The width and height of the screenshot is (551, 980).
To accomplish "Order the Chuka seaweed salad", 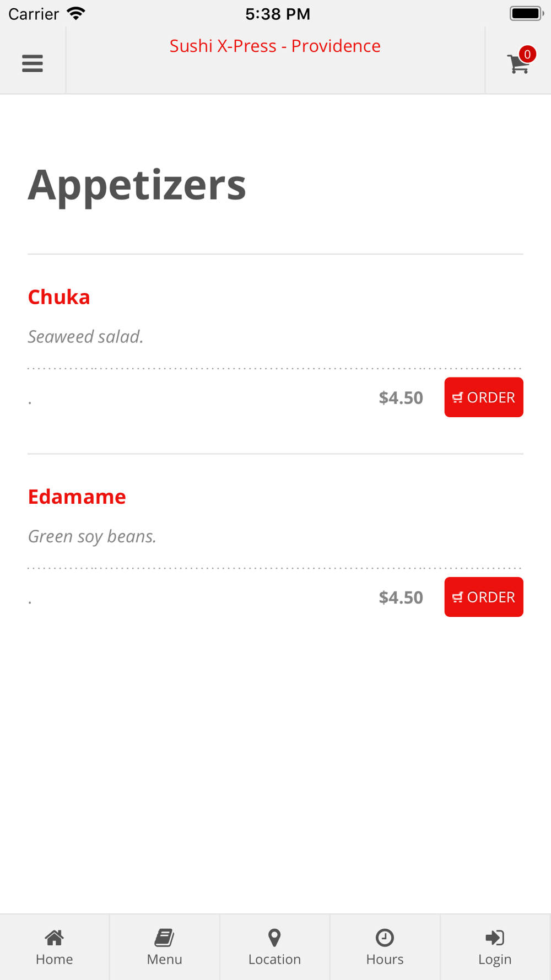I will coord(483,397).
